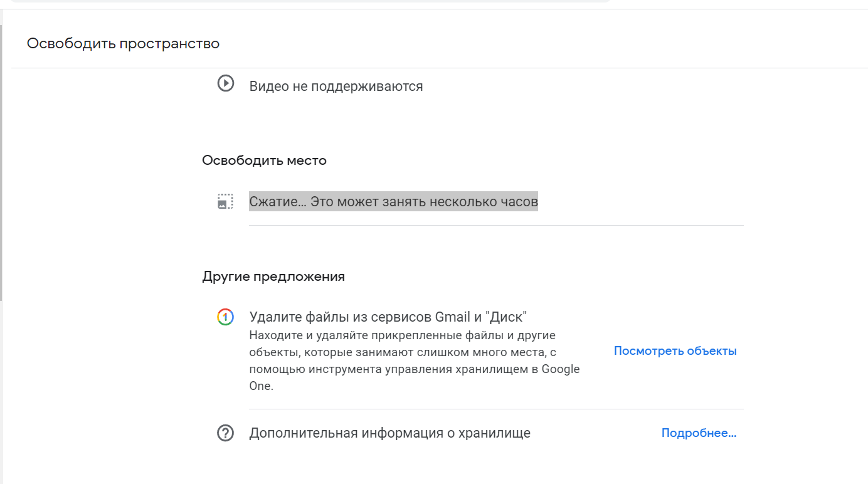Screen dimensions: 868x484
Task: Click "Дополнительная информация о хранилище" row text
Action: [x=389, y=433]
